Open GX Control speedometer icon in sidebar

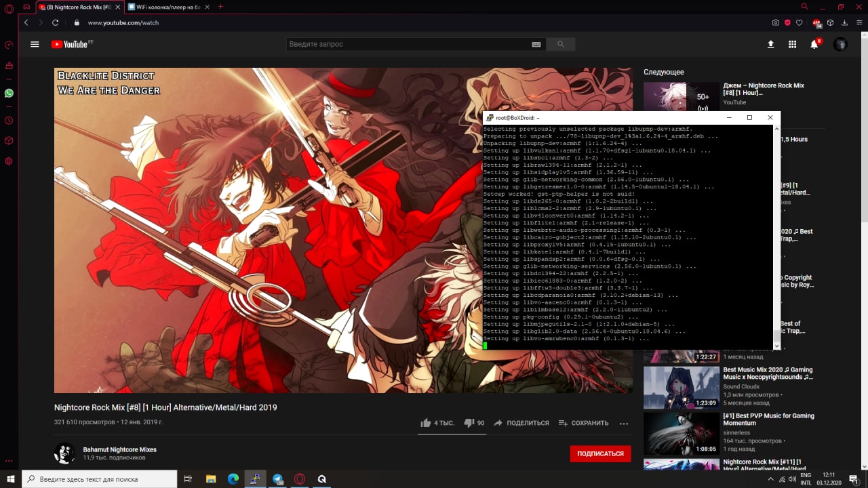(9, 45)
